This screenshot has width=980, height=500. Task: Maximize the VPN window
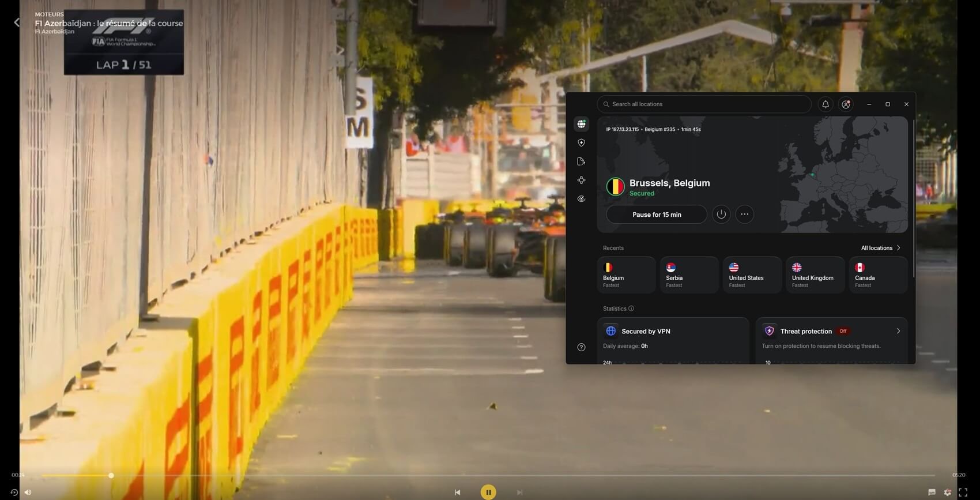(x=888, y=104)
